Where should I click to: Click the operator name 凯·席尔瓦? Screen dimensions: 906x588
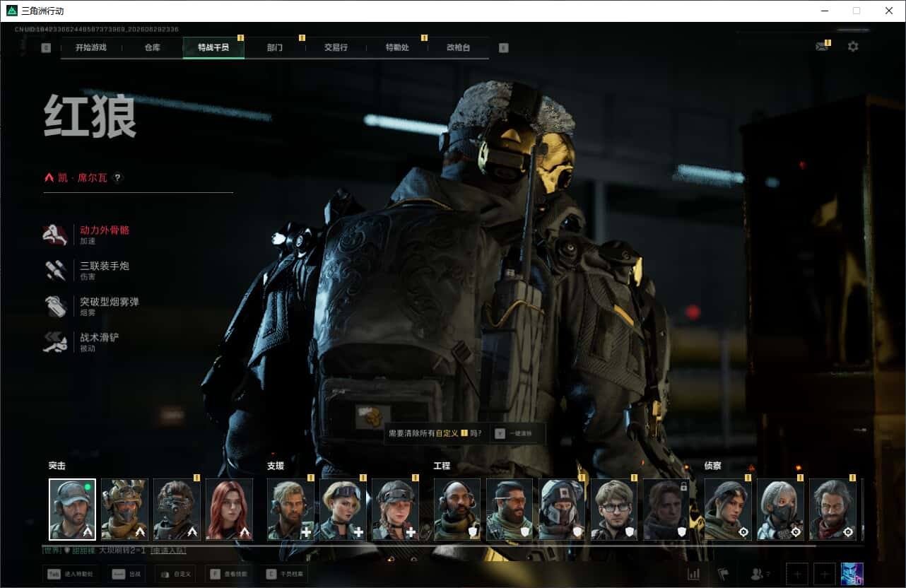[x=83, y=177]
